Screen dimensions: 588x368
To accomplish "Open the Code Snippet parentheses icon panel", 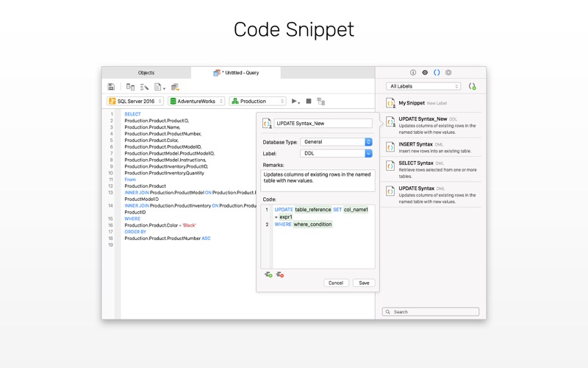I will 437,73.
